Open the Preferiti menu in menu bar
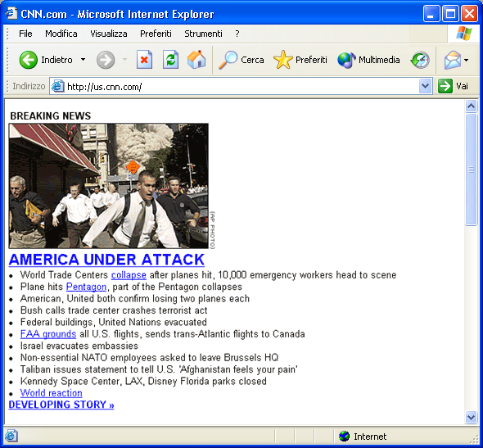Viewport: 483px width, 448px height. 156,34
